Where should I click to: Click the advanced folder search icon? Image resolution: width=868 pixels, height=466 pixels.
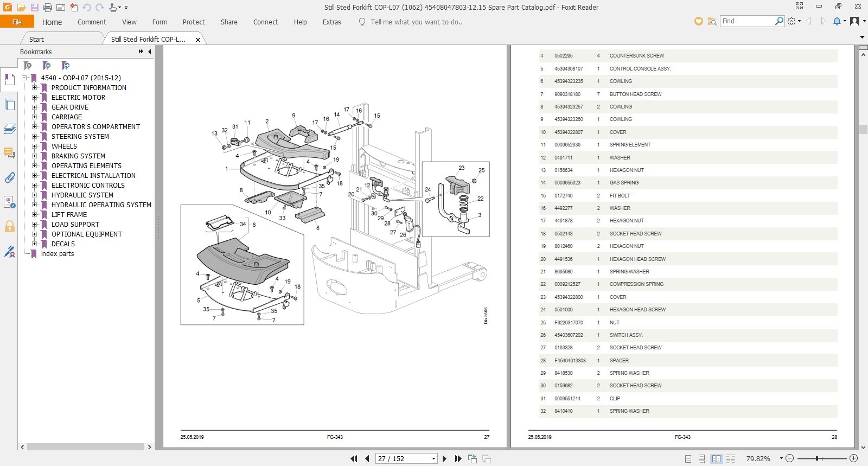point(712,21)
